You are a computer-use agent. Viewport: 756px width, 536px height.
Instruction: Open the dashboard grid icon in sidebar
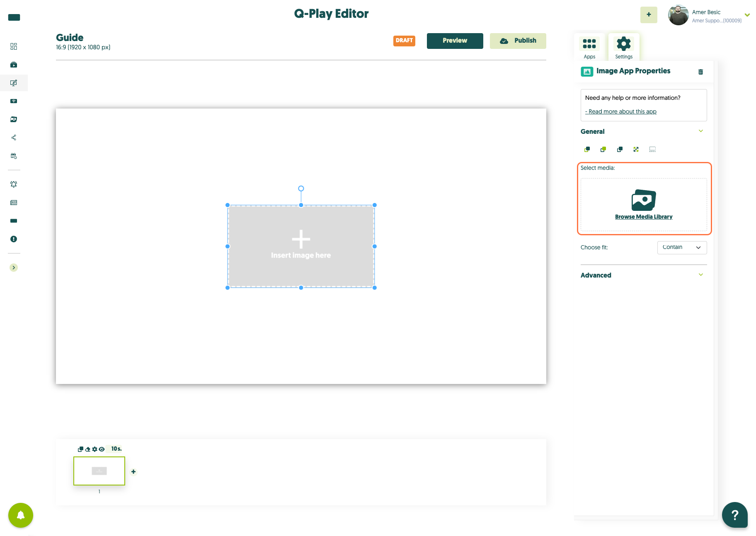pos(14,46)
